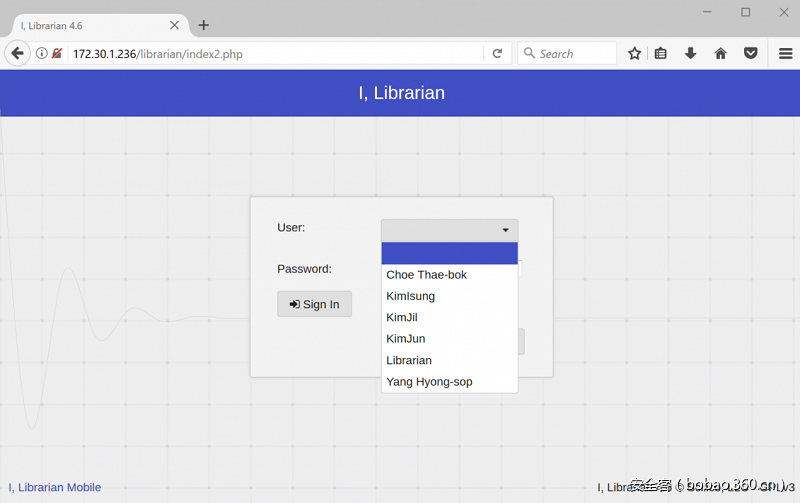Go back with the browser back arrow
Viewport: 800px width, 503px height.
coord(17,53)
